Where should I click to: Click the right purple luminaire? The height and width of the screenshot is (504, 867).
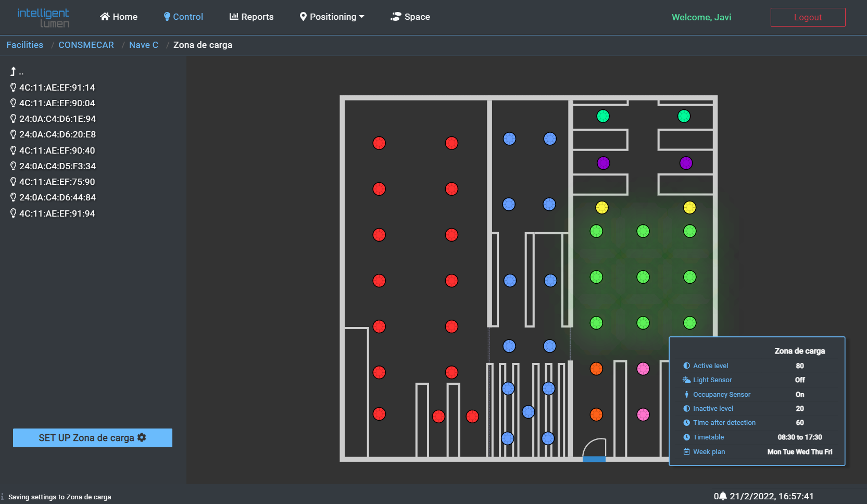(686, 163)
